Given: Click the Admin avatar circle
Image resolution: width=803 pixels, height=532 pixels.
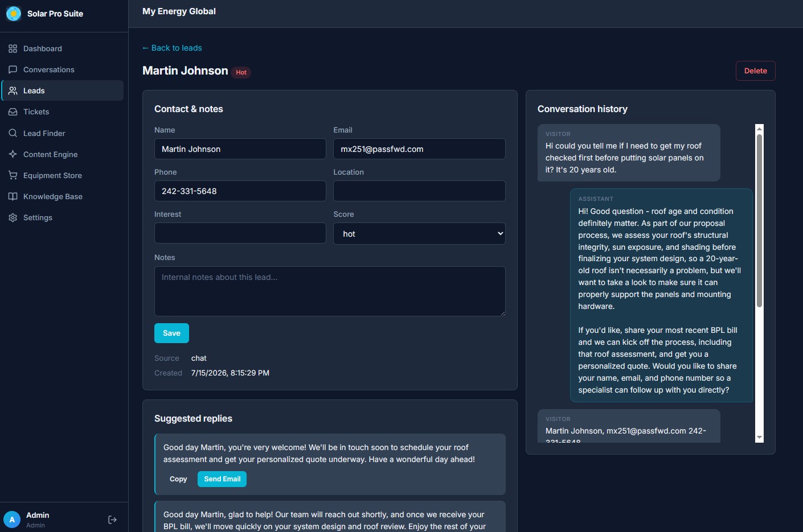Looking at the screenshot, I should (x=12, y=519).
